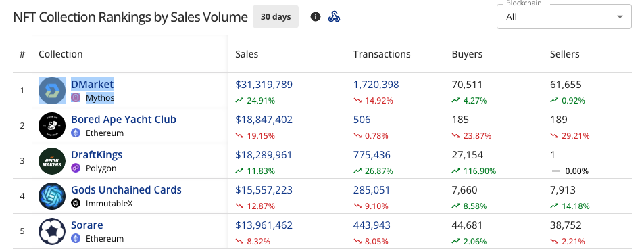Click DMarket transactions count 1,720,398

[x=376, y=85]
